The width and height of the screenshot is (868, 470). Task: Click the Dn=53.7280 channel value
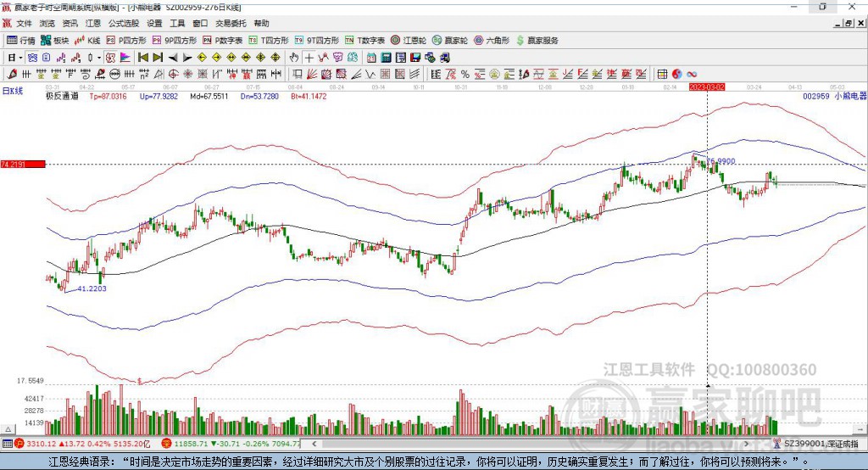[x=259, y=97]
